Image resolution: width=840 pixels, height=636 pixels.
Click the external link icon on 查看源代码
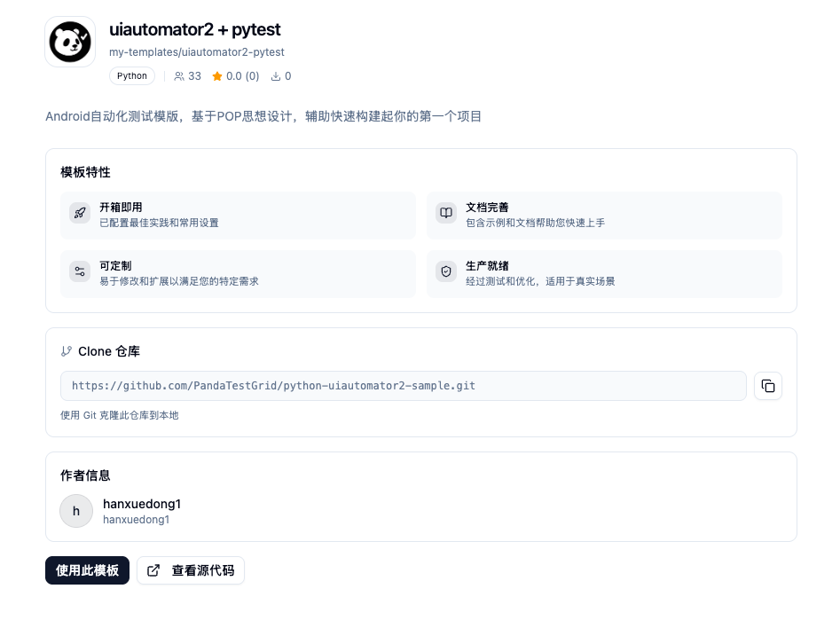tap(154, 570)
